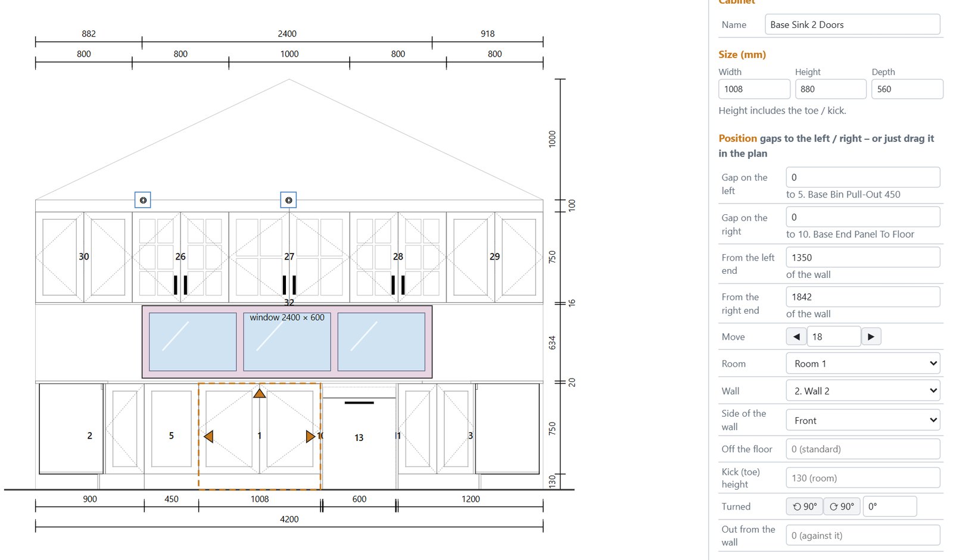Select appliance 13 in the elevation
The width and height of the screenshot is (953, 560).
point(359,437)
